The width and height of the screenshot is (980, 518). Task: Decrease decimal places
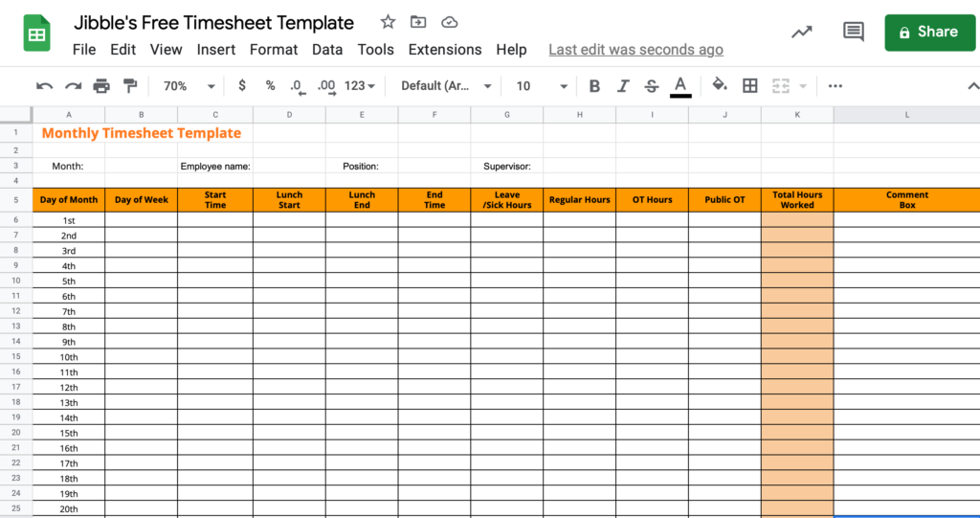pos(298,86)
